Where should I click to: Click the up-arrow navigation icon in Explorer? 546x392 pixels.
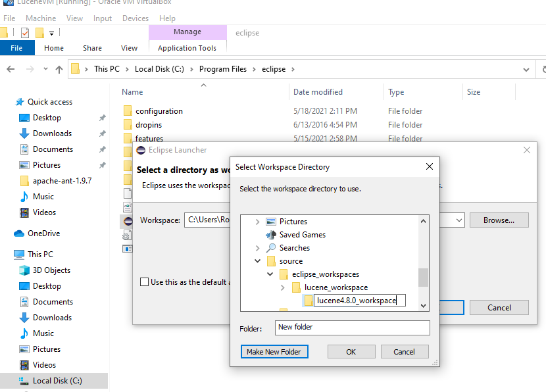(x=59, y=69)
